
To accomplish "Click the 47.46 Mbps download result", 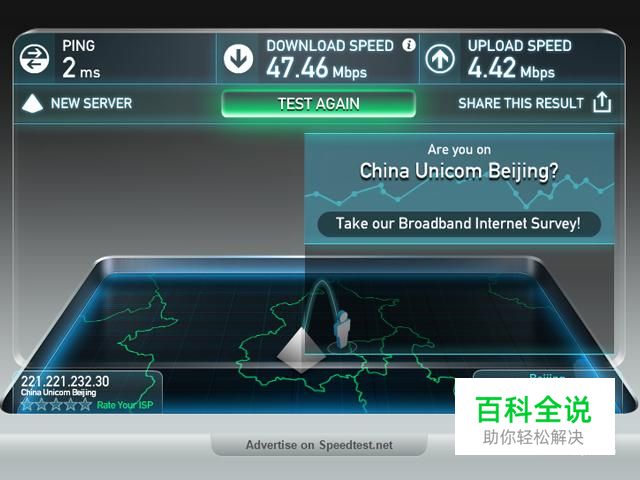I will 316,68.
